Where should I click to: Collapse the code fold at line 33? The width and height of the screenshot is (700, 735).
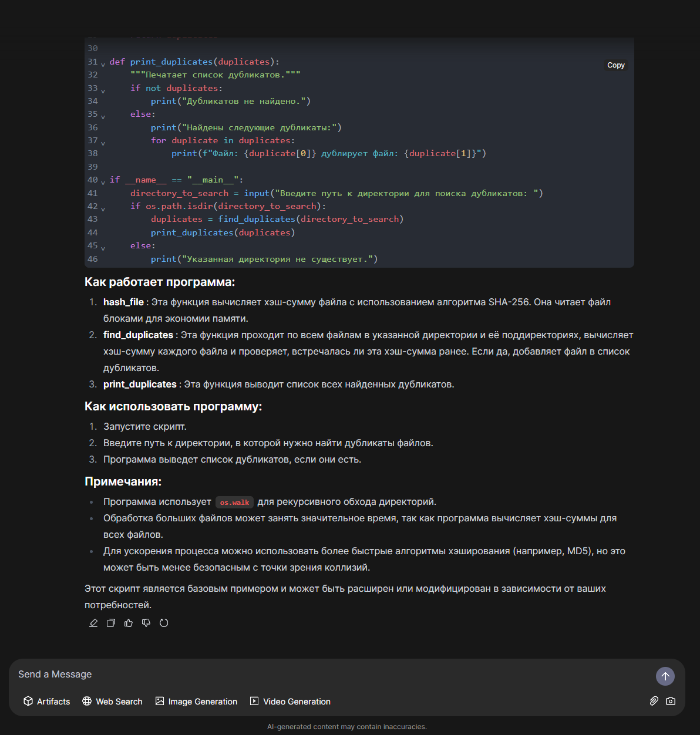103,91
